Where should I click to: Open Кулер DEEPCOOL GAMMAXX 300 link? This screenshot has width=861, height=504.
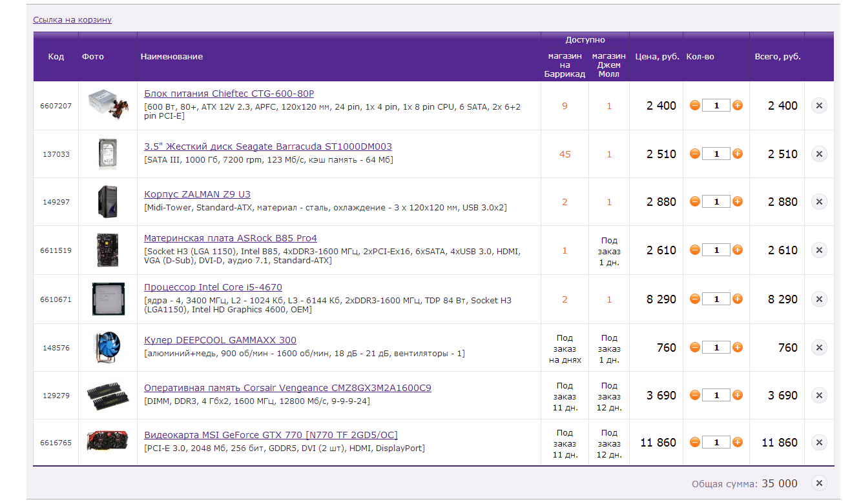click(x=220, y=340)
